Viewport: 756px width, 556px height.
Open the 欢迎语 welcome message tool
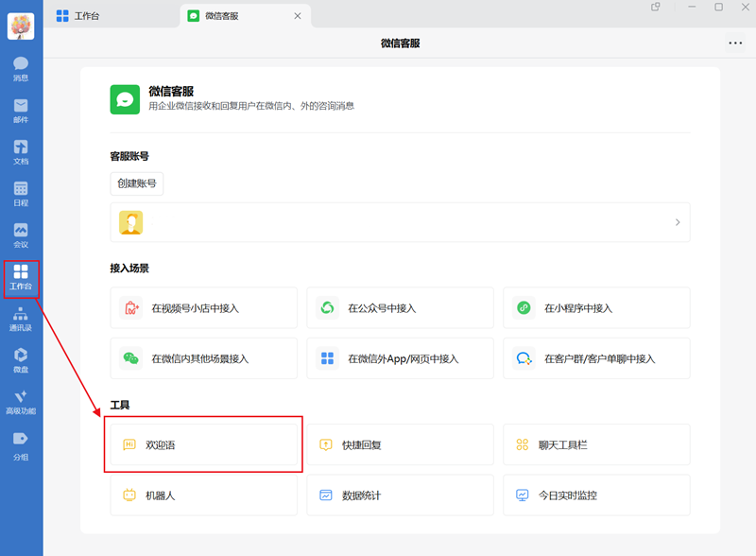[203, 444]
